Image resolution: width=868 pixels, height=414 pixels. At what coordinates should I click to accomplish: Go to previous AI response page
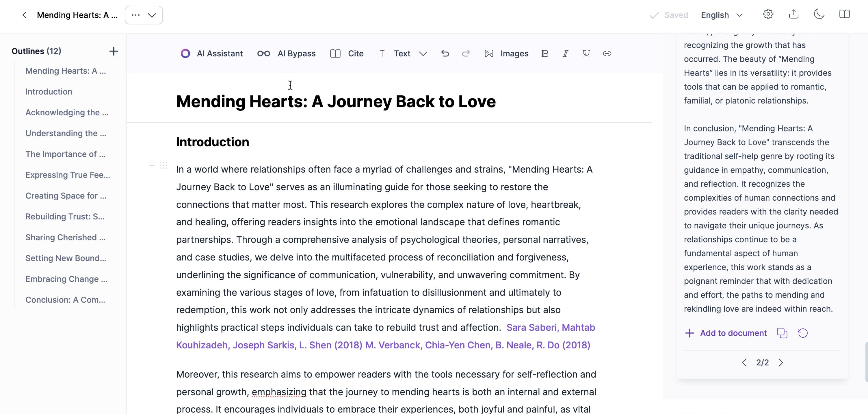point(744,363)
